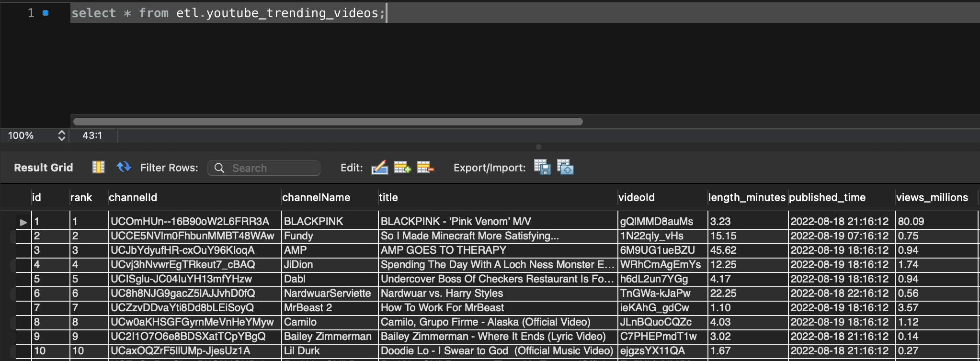Select the channelId cell UCOmHUn--16B90oW2L6FRR3A

pos(194,221)
